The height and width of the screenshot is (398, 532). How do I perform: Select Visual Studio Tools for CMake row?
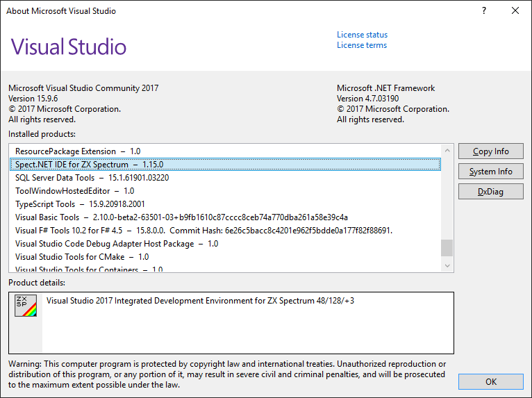[225, 257]
